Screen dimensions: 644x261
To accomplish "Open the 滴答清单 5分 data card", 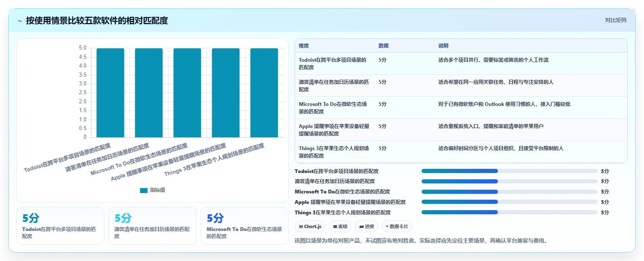I will click(x=152, y=226).
